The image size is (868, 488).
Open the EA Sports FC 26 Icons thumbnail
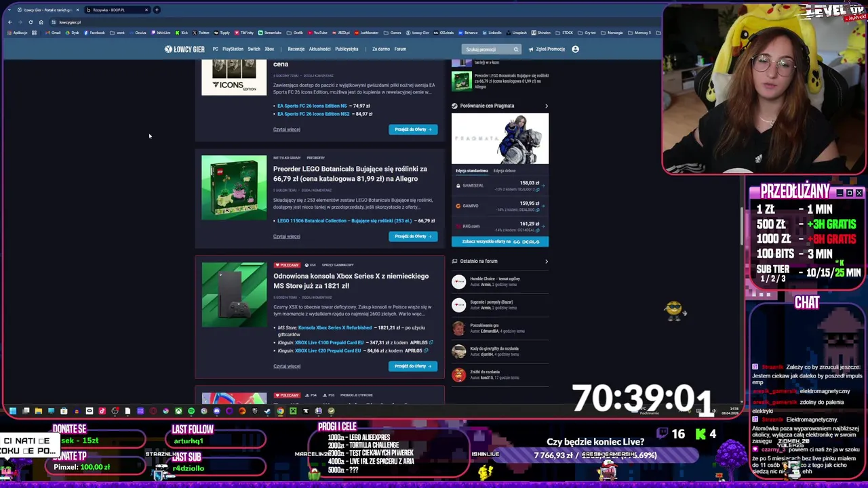pyautogui.click(x=234, y=77)
